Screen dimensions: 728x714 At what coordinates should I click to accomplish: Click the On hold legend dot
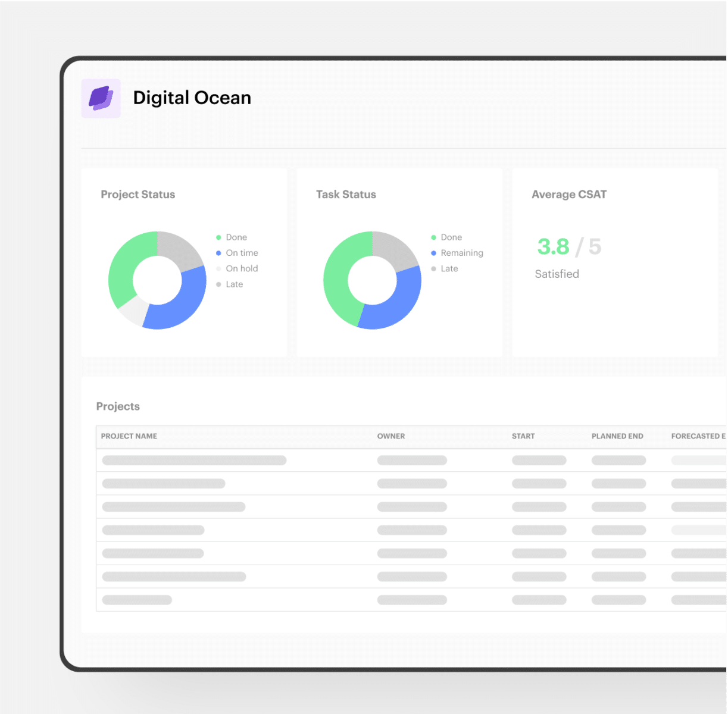click(x=218, y=268)
